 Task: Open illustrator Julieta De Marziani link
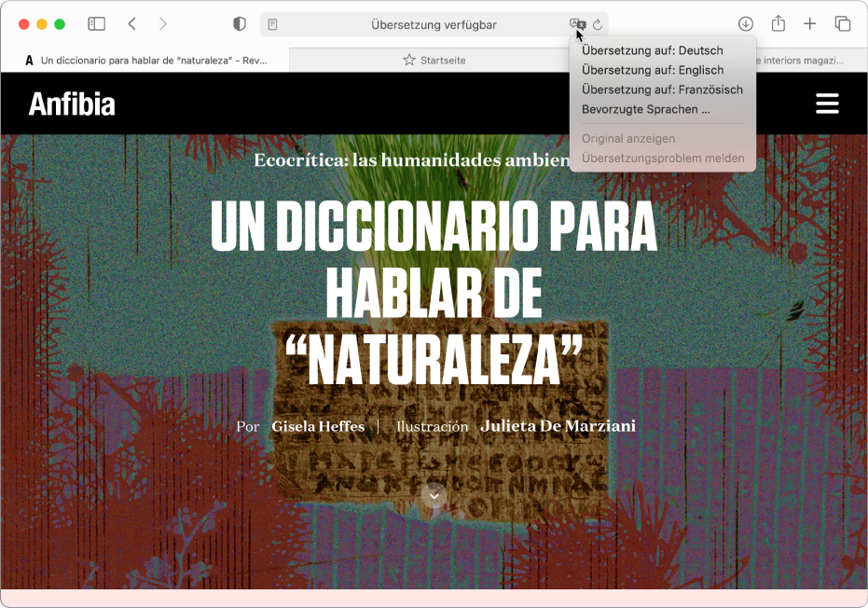point(558,426)
